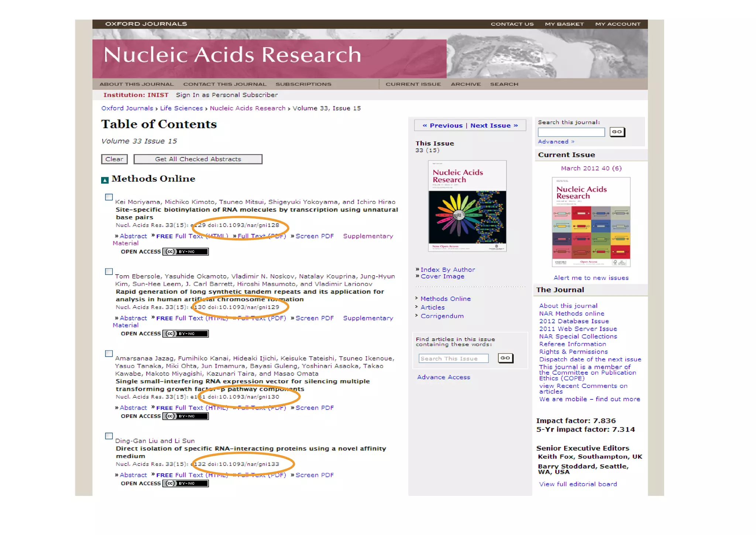Open the Archive menu item
Viewport: 756px width, 535px height.
click(465, 84)
